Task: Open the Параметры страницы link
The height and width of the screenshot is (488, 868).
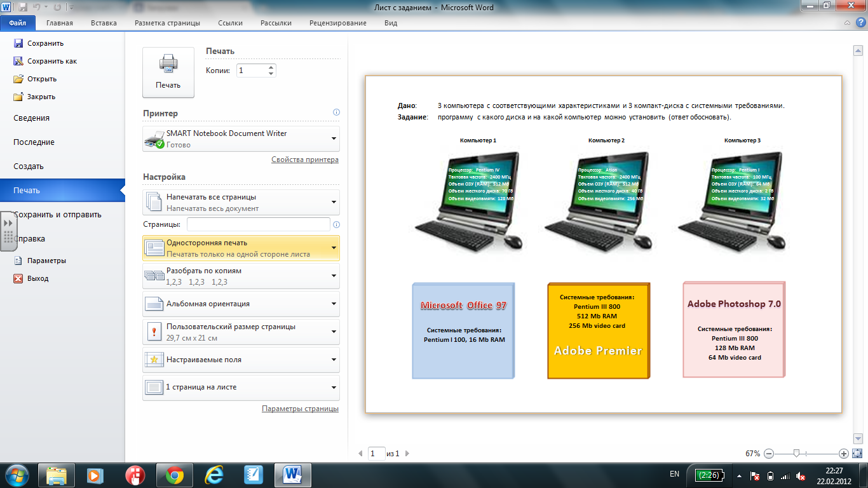Action: [300, 409]
